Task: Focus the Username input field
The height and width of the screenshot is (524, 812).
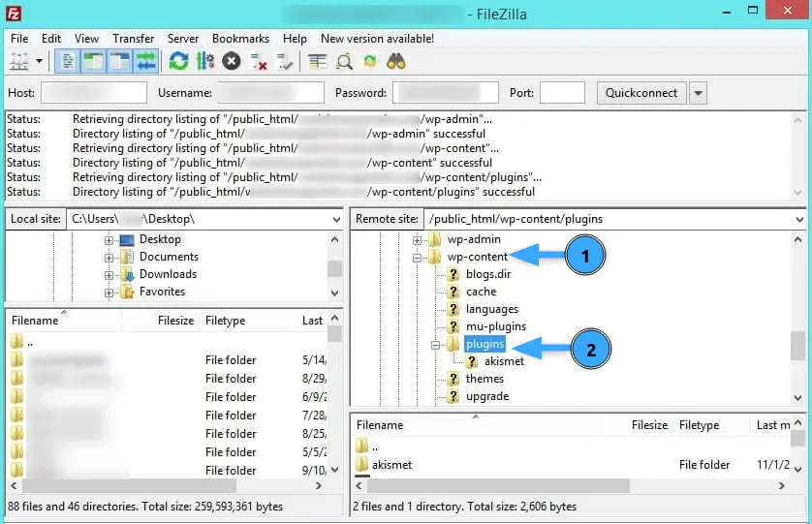Action: (271, 93)
